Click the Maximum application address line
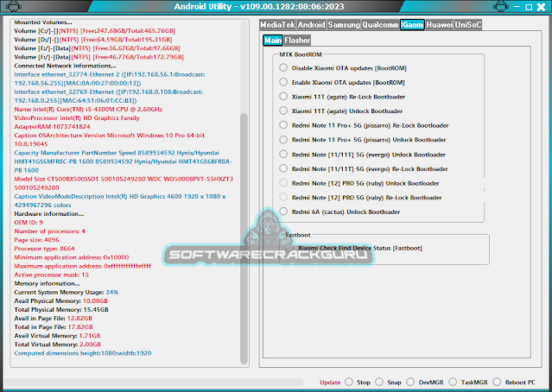Image resolution: width=552 pixels, height=392 pixels. point(83,266)
